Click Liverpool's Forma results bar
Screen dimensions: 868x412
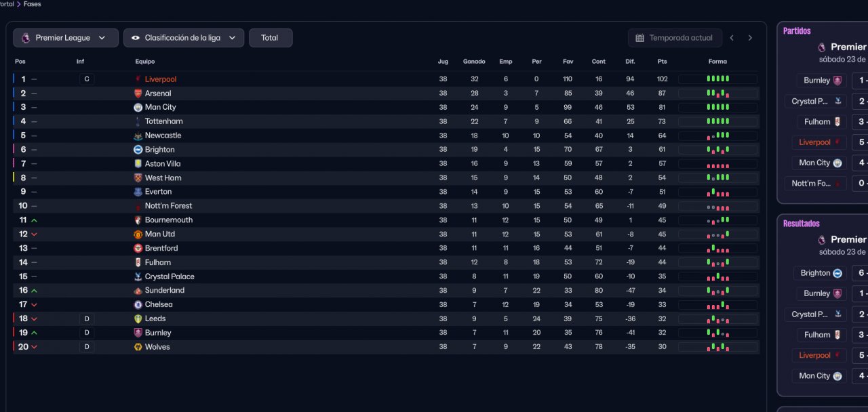click(717, 79)
